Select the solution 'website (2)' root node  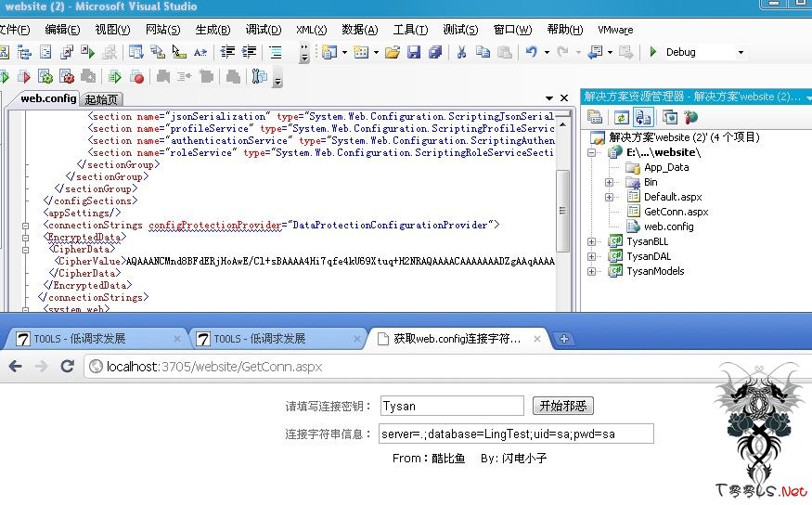pos(684,137)
